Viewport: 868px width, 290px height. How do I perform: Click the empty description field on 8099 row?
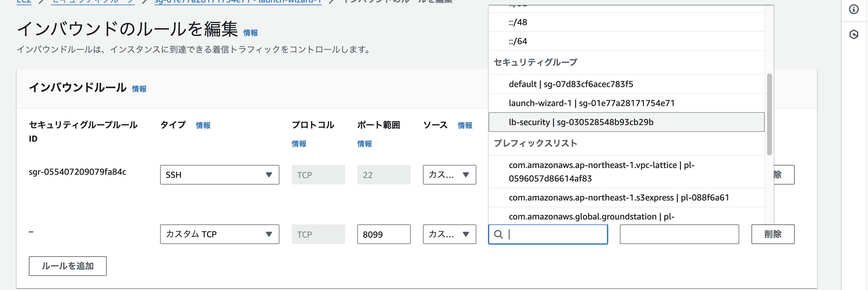point(679,234)
